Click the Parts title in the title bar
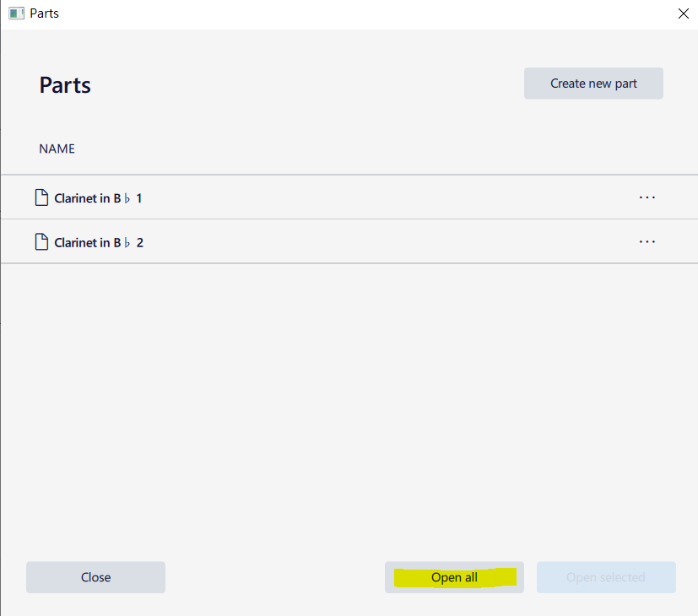The image size is (698, 616). coord(44,14)
